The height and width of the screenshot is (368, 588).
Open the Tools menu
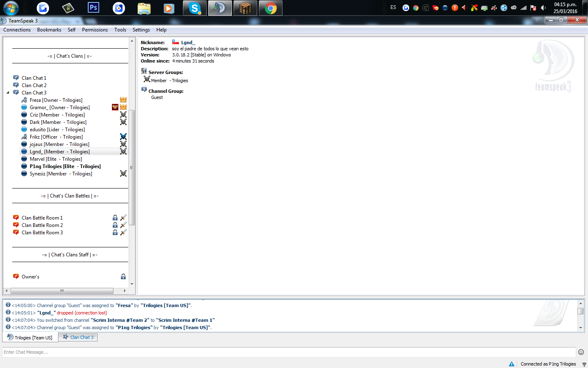[x=120, y=30]
